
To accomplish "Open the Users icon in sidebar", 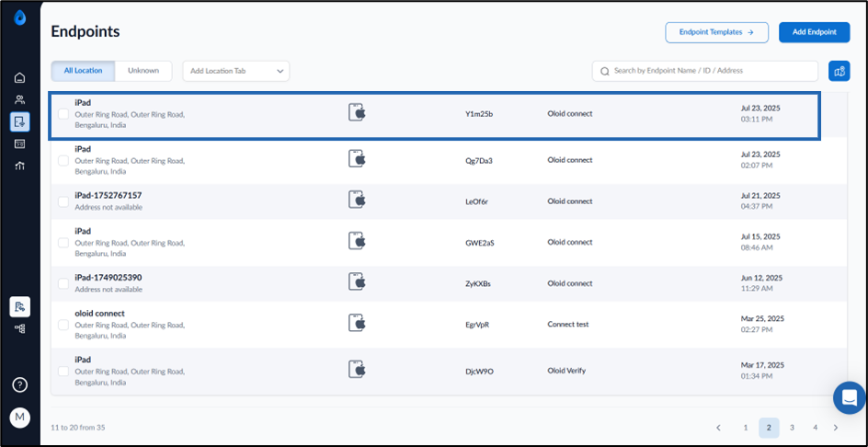I will [20, 99].
